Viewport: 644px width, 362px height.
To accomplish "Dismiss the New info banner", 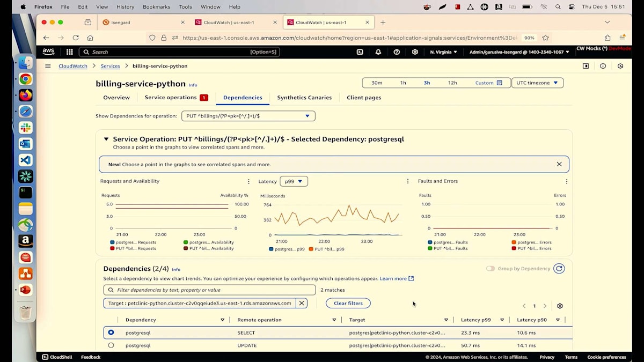I will tap(559, 164).
